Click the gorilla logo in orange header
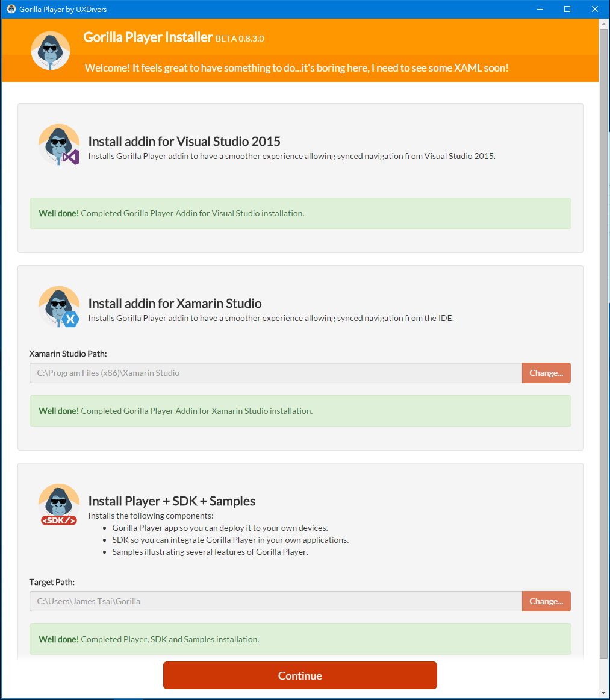The image size is (610, 700). (51, 51)
